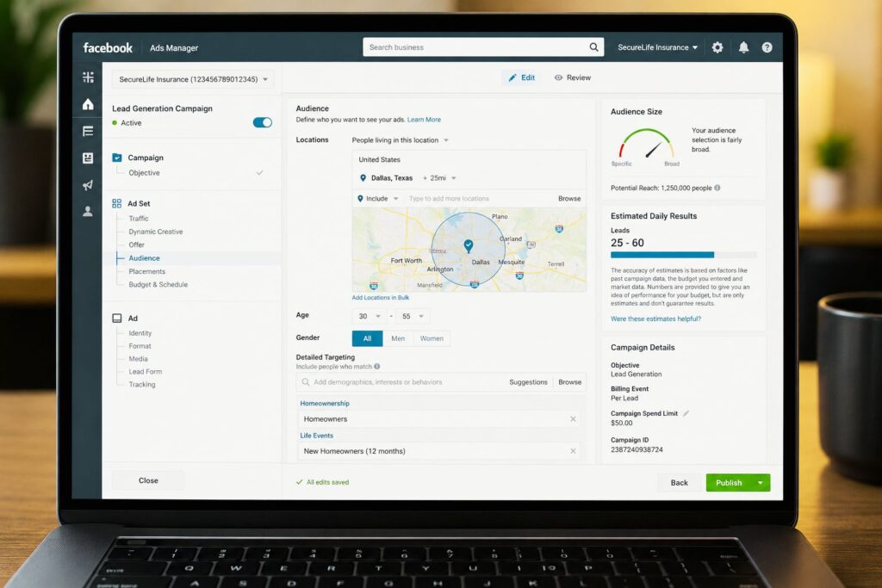Select Identity under Ad
Viewport: 882px width, 588px height.
[140, 333]
